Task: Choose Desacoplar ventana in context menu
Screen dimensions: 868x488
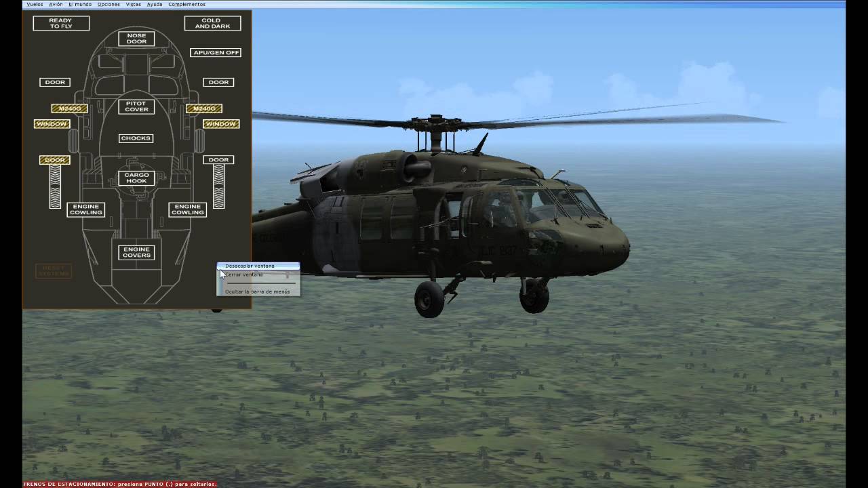Action: pyautogui.click(x=258, y=266)
